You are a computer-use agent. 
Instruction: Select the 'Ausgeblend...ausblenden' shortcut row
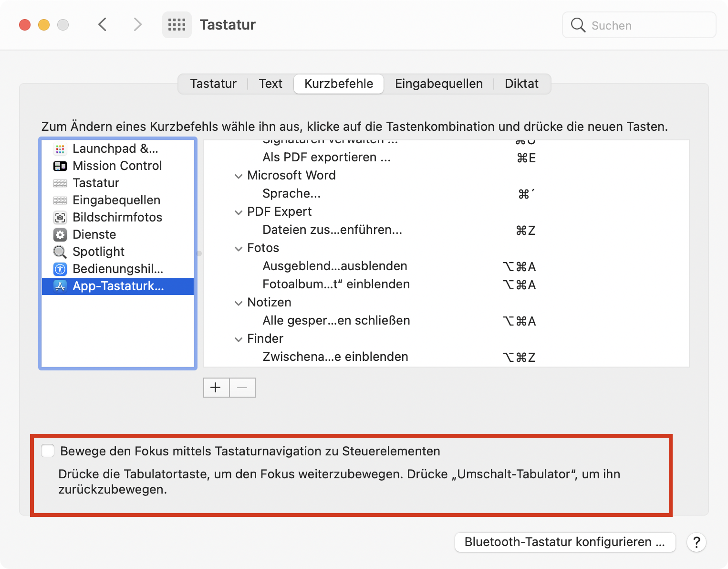[x=447, y=266]
